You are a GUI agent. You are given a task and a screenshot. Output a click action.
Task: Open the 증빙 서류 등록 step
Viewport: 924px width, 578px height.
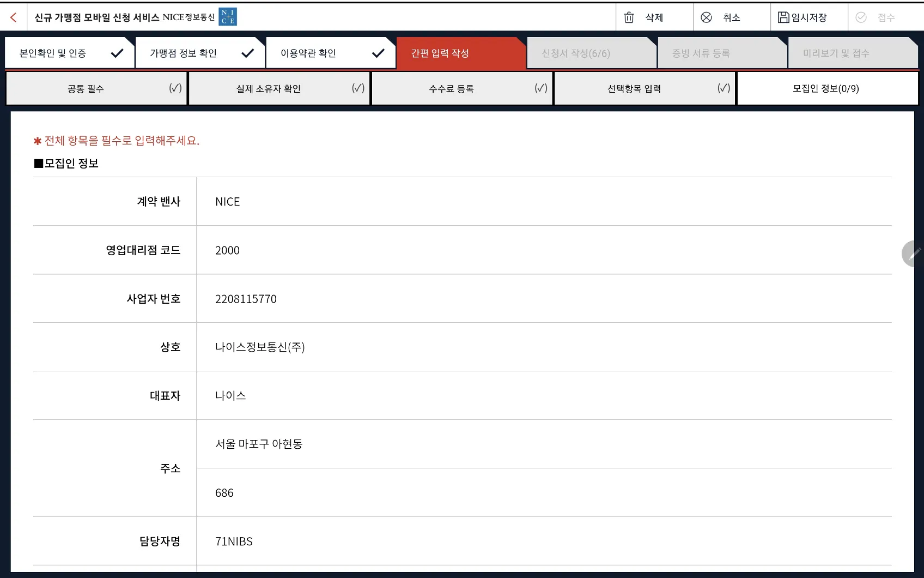point(722,53)
